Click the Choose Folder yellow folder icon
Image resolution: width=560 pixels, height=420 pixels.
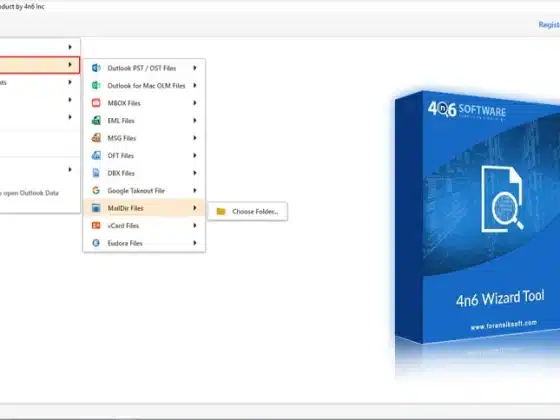click(x=221, y=211)
